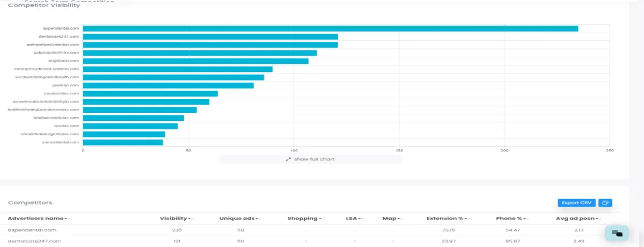
Task: Click aspendental.com in Competitors table
Action: tap(32, 230)
